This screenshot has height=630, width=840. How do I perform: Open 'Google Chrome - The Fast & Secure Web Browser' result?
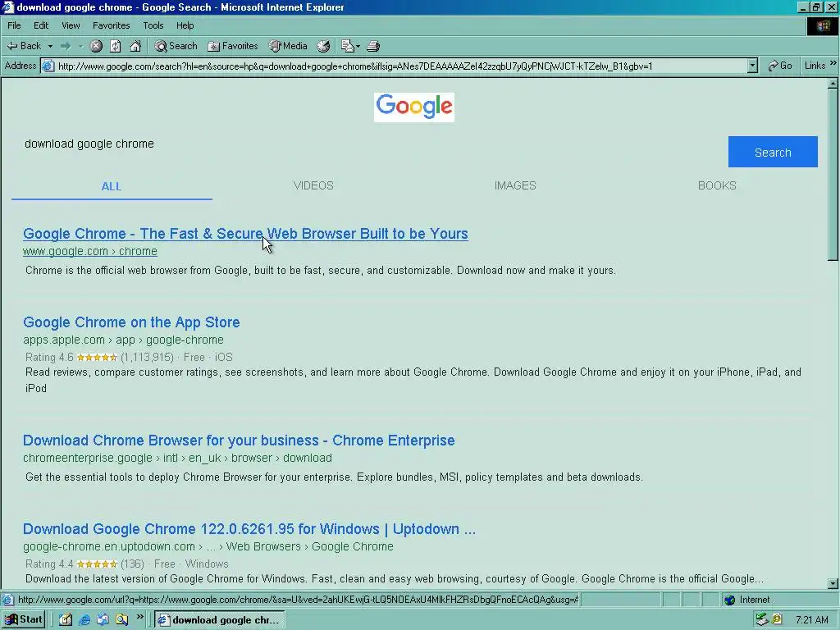pos(245,234)
